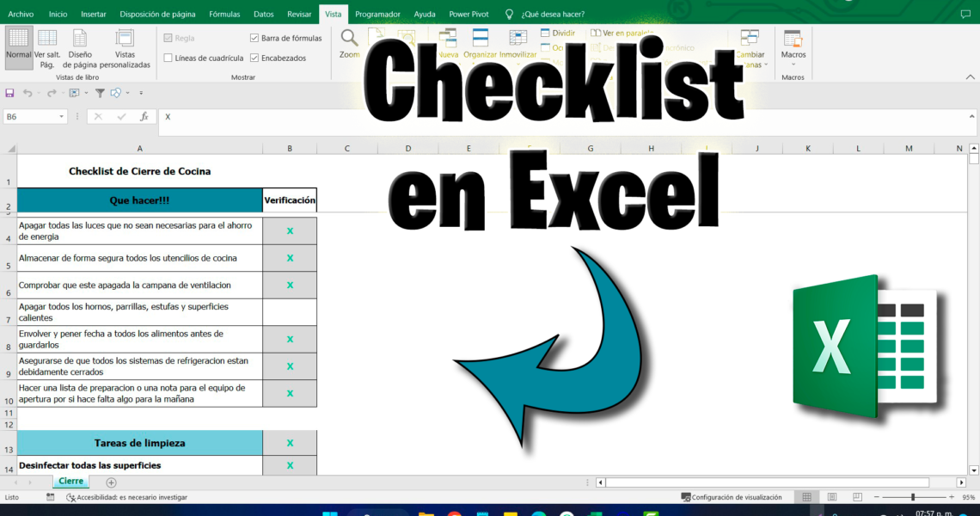Collapse the ribbon with the chevron
980x516 pixels.
click(970, 77)
